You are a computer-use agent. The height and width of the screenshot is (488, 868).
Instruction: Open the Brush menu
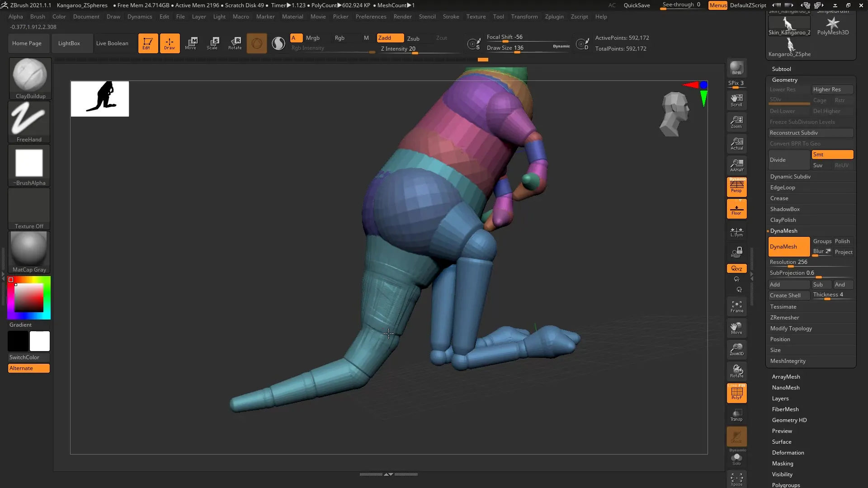pyautogui.click(x=38, y=17)
